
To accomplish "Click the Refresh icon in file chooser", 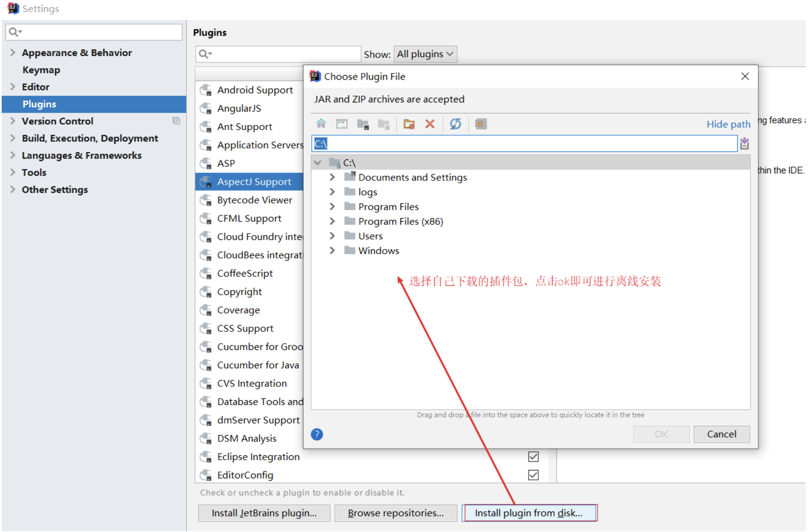I will pos(457,124).
